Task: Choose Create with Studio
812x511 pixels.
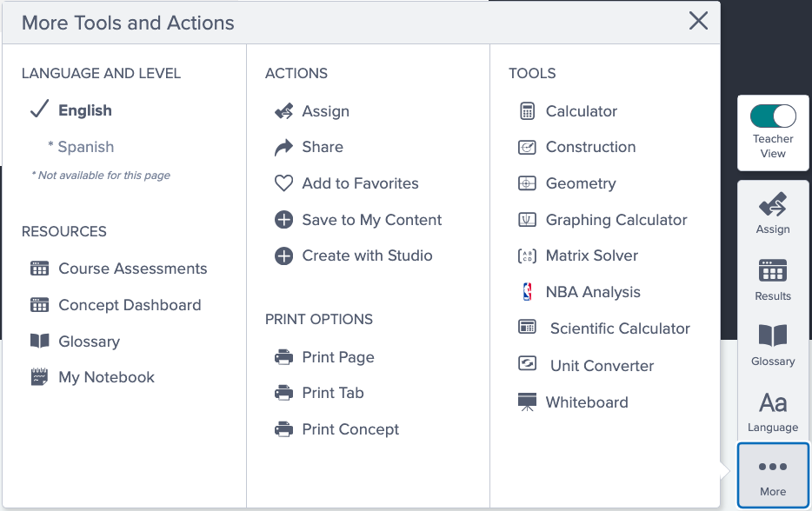Action: click(353, 255)
